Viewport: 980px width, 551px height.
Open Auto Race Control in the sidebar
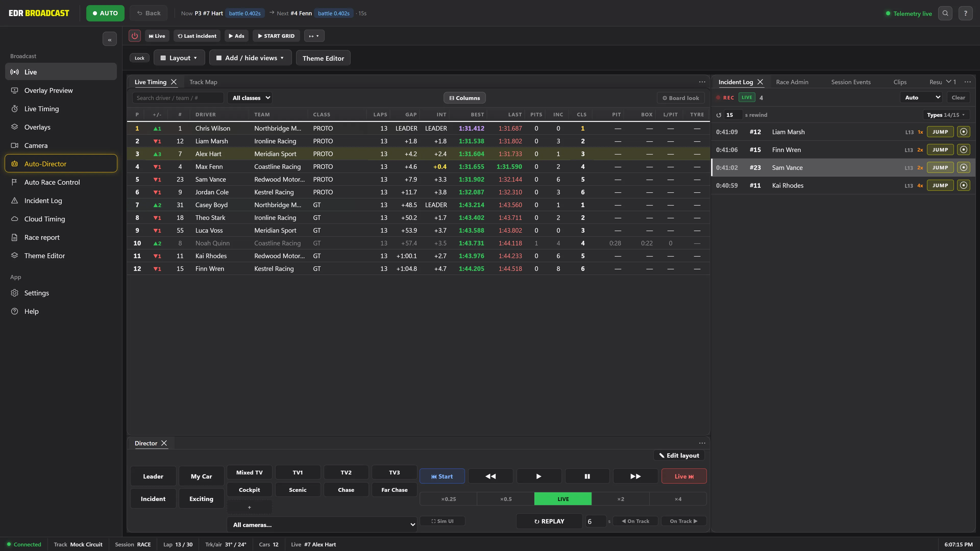click(61, 182)
